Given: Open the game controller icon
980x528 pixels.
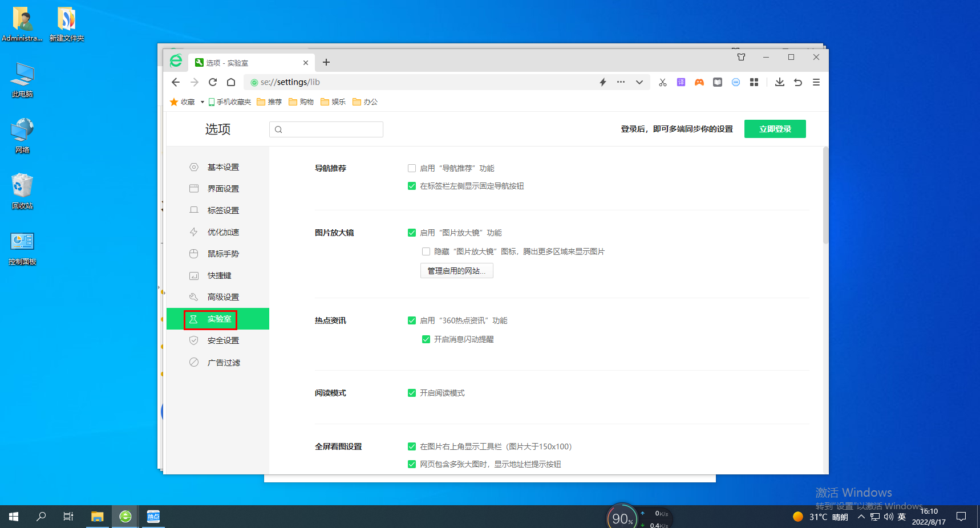Looking at the screenshot, I should [699, 82].
